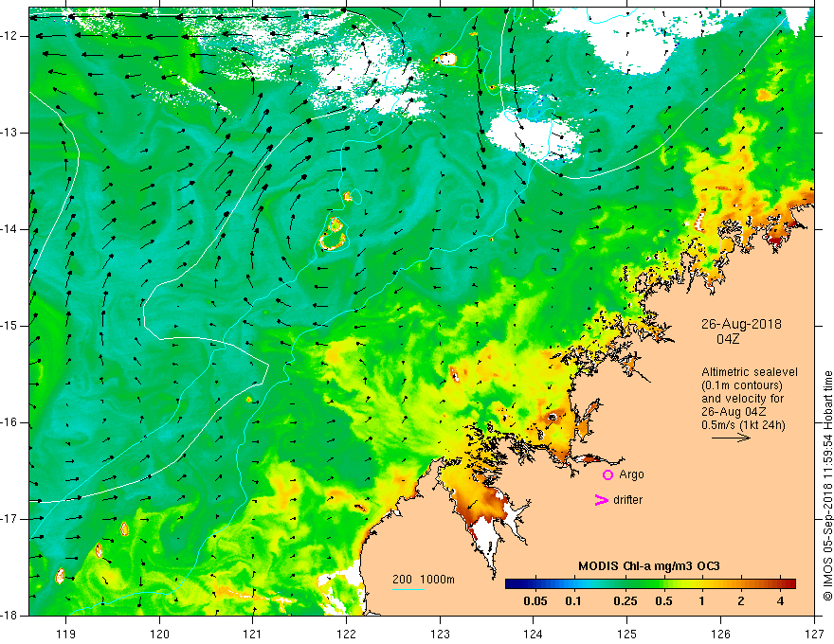This screenshot has width=834, height=644.
Task: Click latitude axis label -18
Action: coord(9,616)
